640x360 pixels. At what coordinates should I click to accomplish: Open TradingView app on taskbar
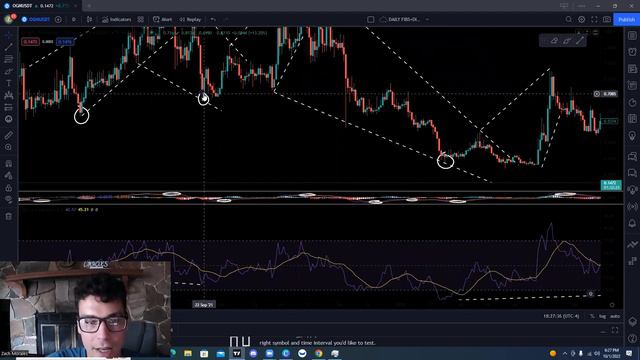click(237, 353)
